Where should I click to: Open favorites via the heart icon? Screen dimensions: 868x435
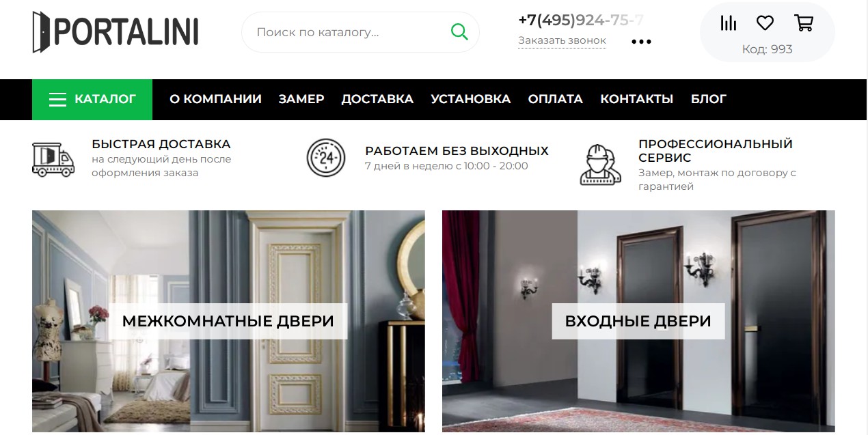click(x=765, y=23)
